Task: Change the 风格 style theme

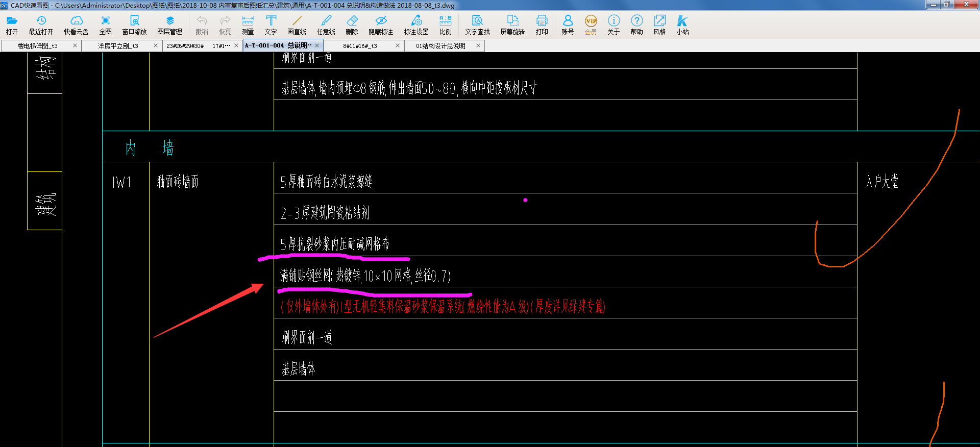Action: point(659,25)
